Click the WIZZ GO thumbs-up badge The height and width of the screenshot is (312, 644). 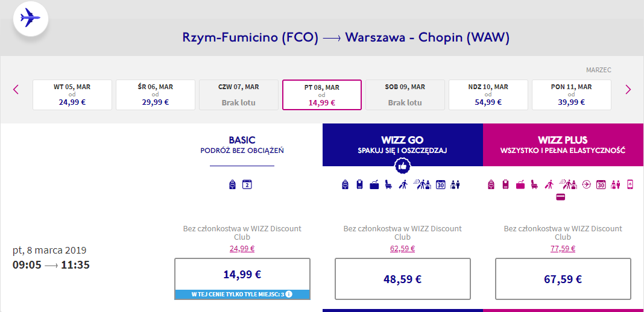[x=402, y=166]
